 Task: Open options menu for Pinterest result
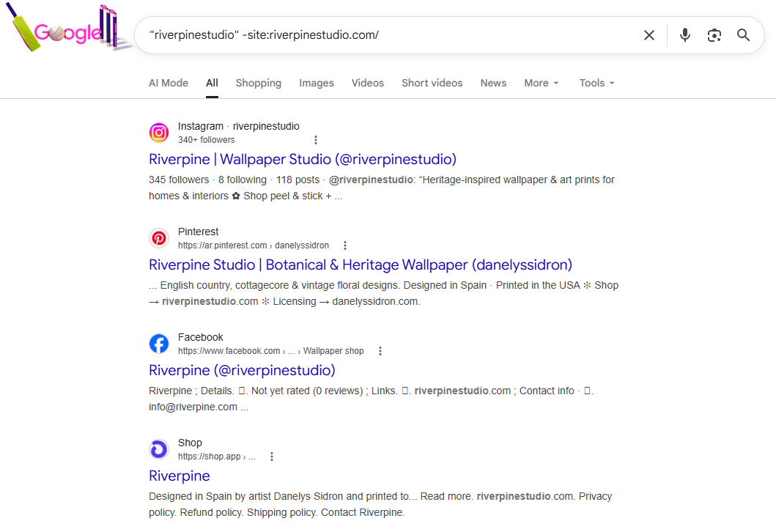click(345, 245)
